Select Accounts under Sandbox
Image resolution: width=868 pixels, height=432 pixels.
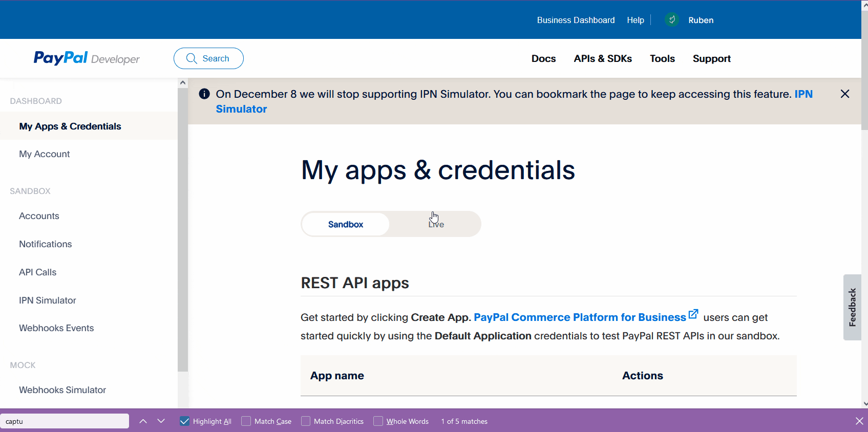(x=39, y=216)
